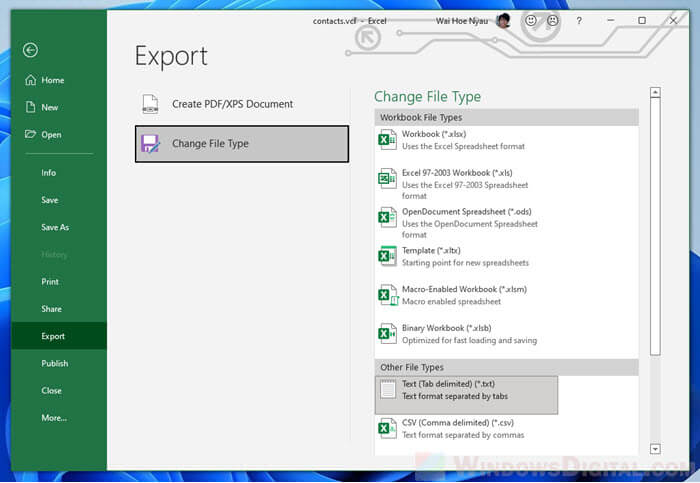The width and height of the screenshot is (700, 483).
Task: Click 'Optimized for fast loading and saving' text
Action: tap(469, 340)
